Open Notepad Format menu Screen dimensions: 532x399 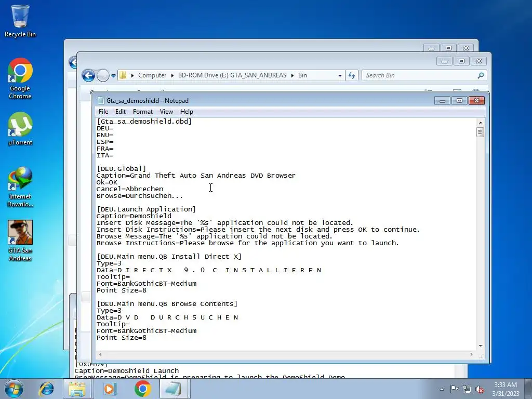click(x=143, y=112)
